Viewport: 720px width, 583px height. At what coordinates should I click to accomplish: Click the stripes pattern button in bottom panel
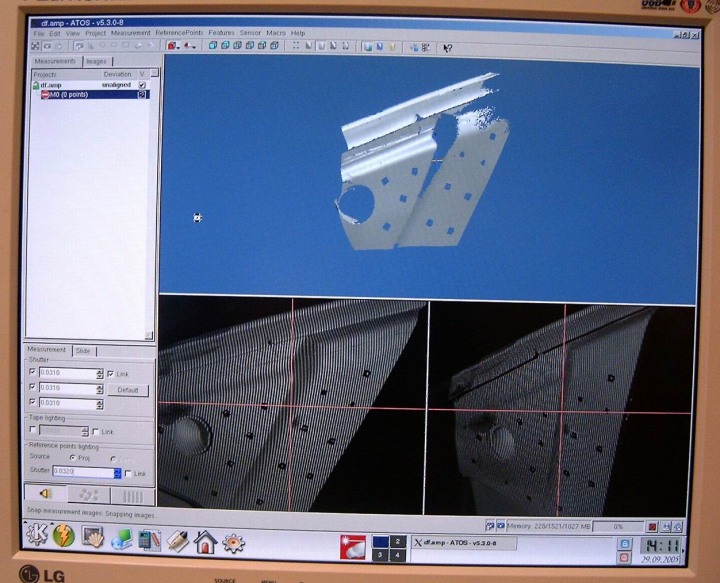(132, 495)
